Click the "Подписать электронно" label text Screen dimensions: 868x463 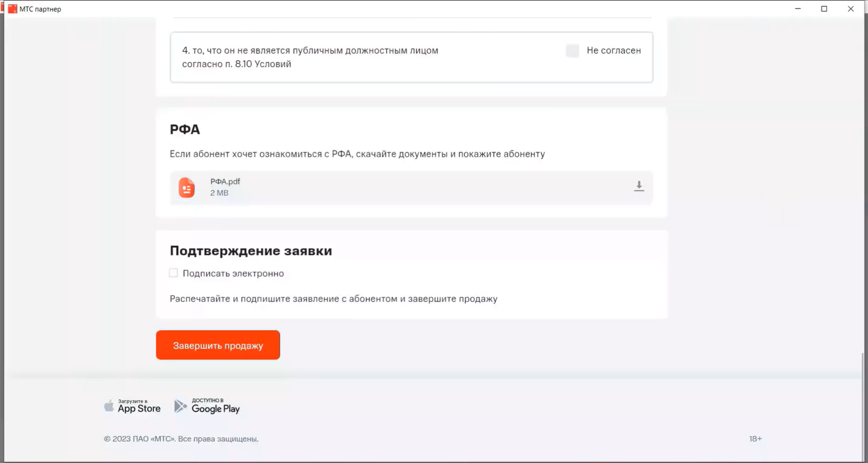pos(233,273)
